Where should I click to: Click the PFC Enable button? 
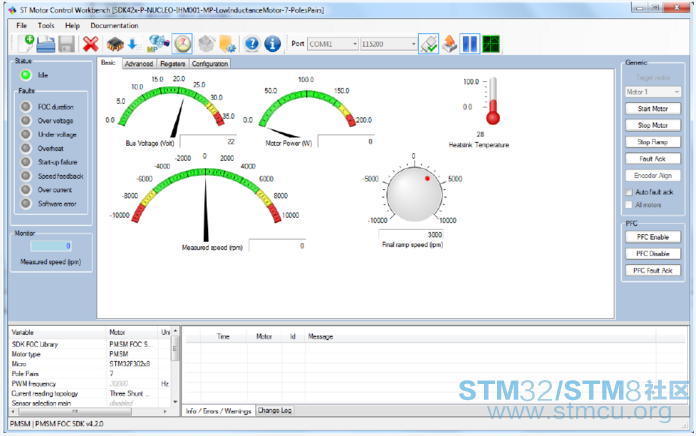click(x=652, y=237)
